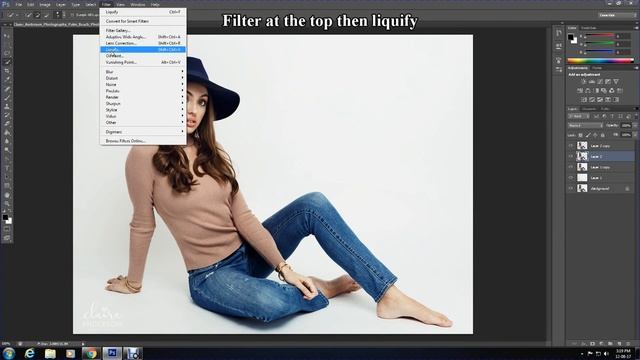Hide the Layer 2 copy layer
This screenshot has height=360, width=640.
(571, 145)
